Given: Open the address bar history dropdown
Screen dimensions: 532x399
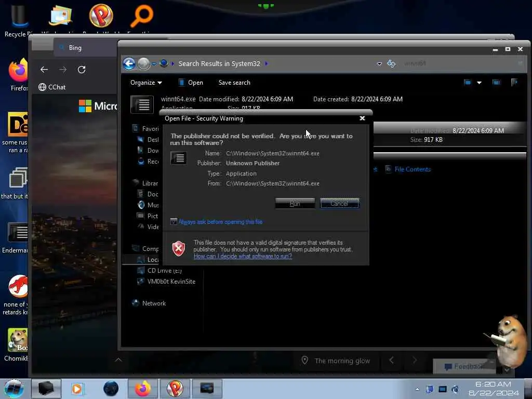Looking at the screenshot, I should 379,64.
